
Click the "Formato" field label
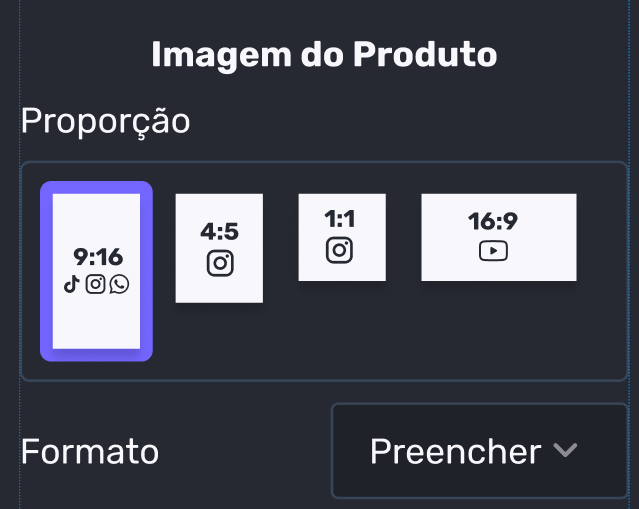[90, 451]
